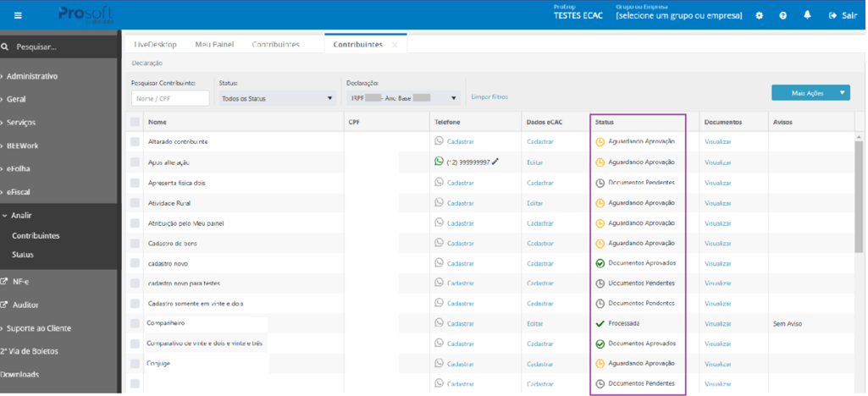
Task: Open the Mais Ações dropdown arrow
Action: (843, 93)
